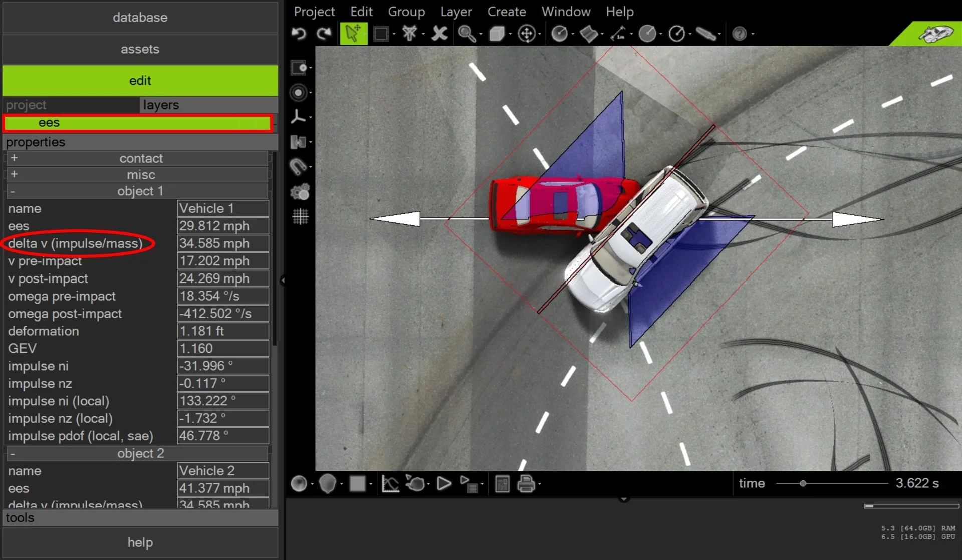The width and height of the screenshot is (962, 560).
Task: Toggle the coordinate axes icon
Action: tap(298, 117)
